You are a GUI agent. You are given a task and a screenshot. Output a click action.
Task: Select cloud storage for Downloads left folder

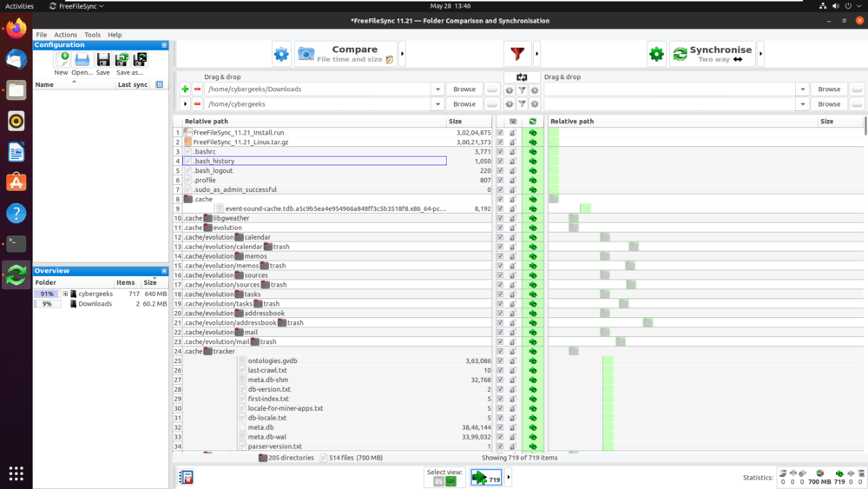point(491,89)
